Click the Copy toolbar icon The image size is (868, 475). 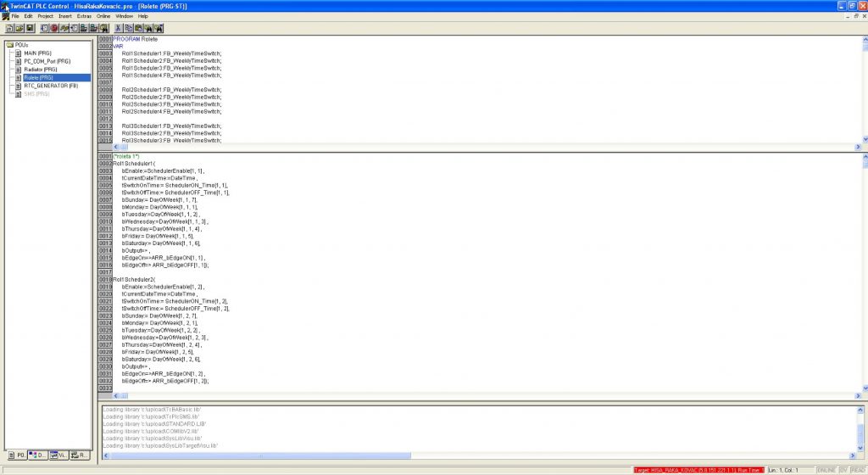click(x=128, y=28)
